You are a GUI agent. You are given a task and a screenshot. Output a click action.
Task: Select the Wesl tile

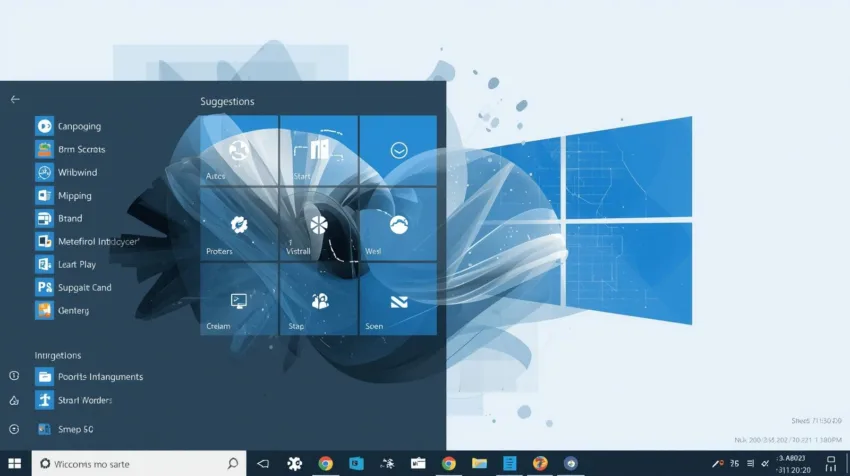point(398,226)
